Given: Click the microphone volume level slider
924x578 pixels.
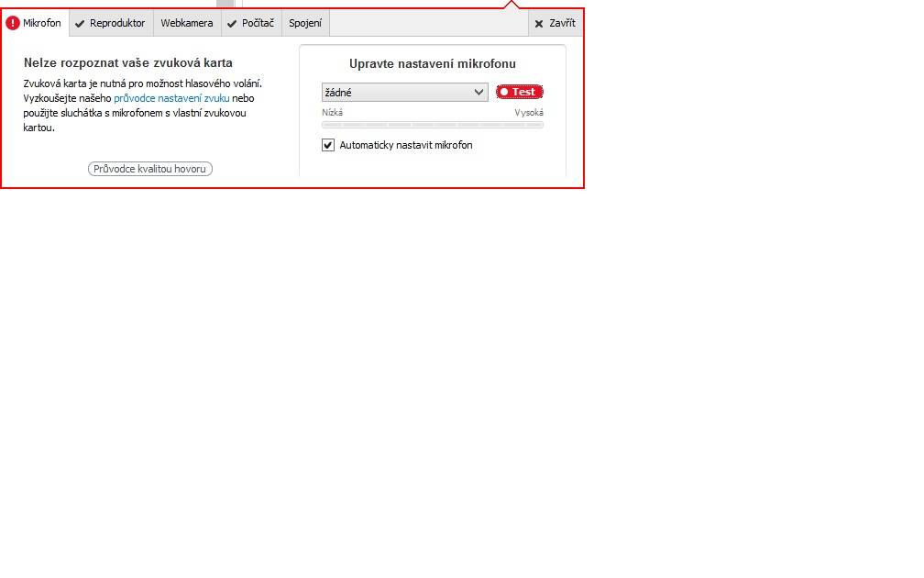Looking at the screenshot, I should [x=433, y=125].
